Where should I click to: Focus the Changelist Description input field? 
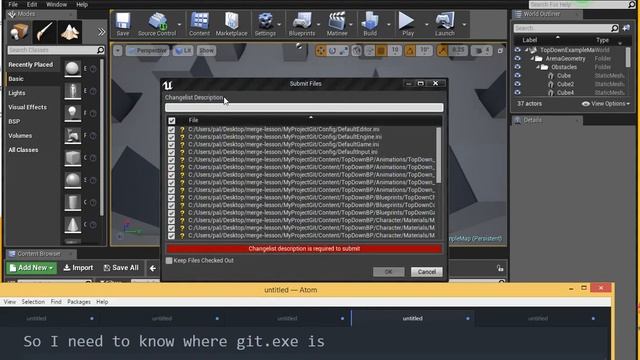click(304, 107)
